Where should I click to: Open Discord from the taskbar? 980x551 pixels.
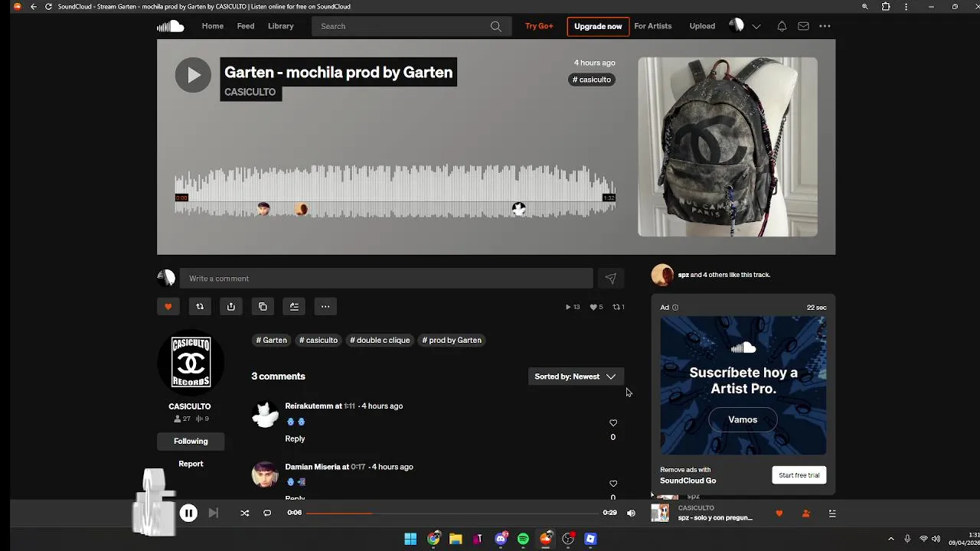(x=501, y=539)
